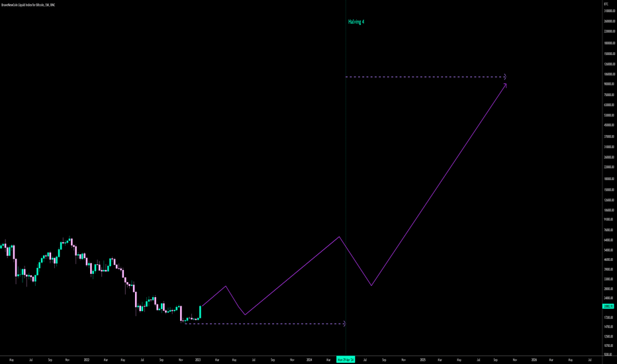Viewport: 617px width, 364px height.
Task: Click the highlighted current price label 20882.93
Action: tap(608, 306)
